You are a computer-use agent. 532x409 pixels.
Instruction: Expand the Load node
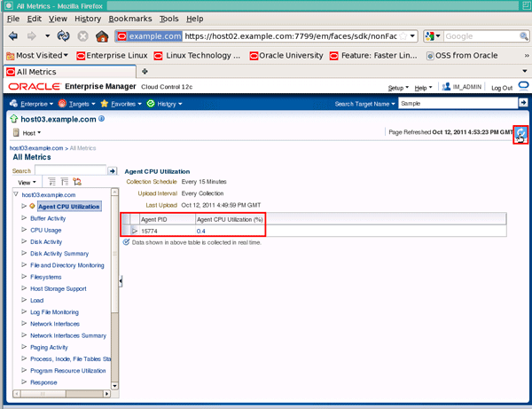(24, 300)
